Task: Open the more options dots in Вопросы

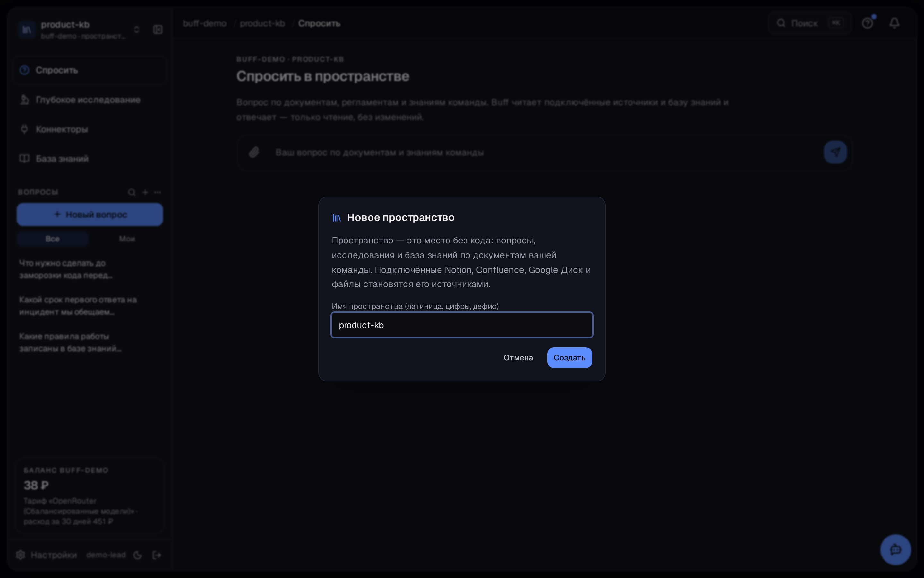Action: pos(158,192)
